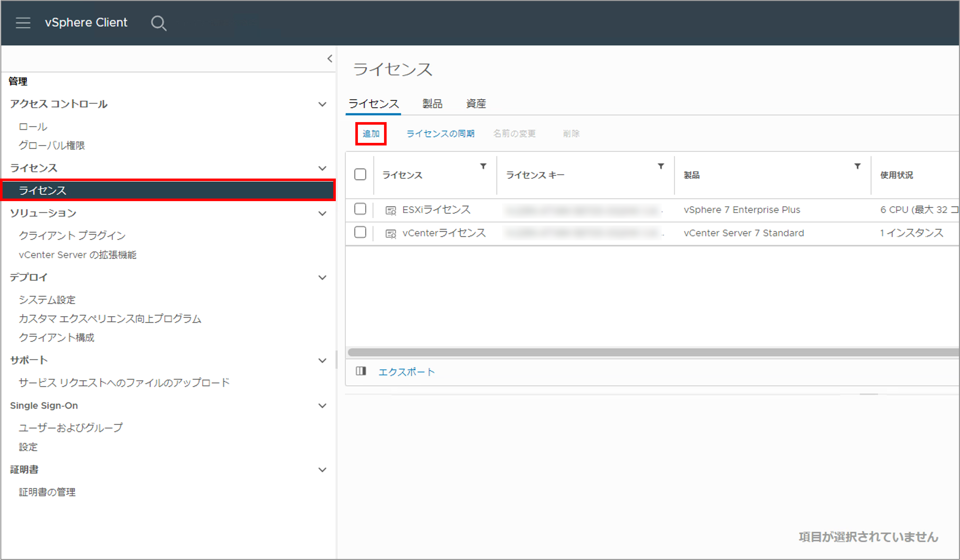This screenshot has height=560, width=960.
Task: Open vCenter Server の拡張機能
Action: pos(78,254)
